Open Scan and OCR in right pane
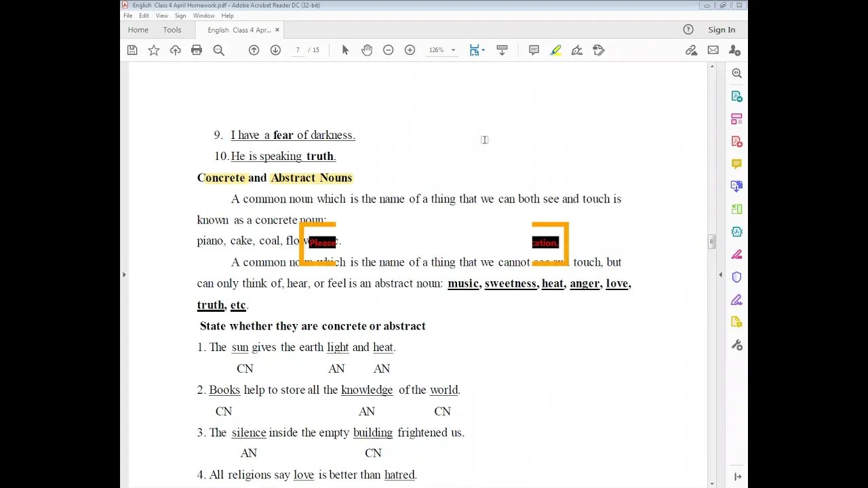Viewport: 868px width, 488px height. 736,232
